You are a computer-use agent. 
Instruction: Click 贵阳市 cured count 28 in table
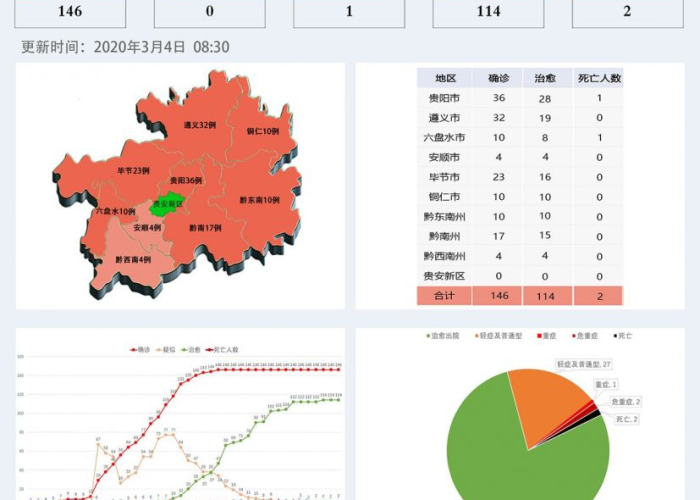[545, 99]
